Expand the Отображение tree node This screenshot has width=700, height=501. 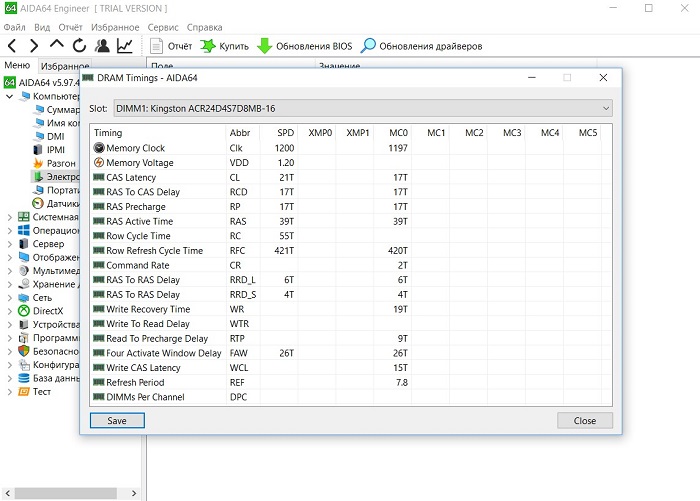(9, 258)
